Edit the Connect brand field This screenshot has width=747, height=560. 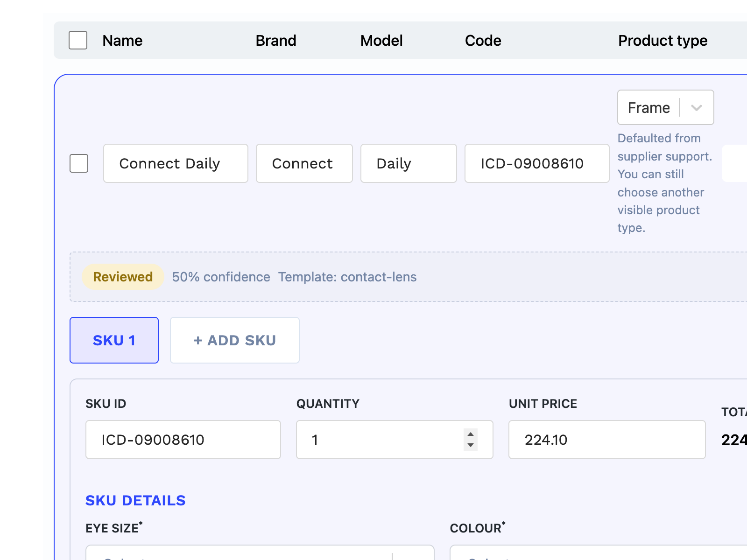tap(304, 163)
